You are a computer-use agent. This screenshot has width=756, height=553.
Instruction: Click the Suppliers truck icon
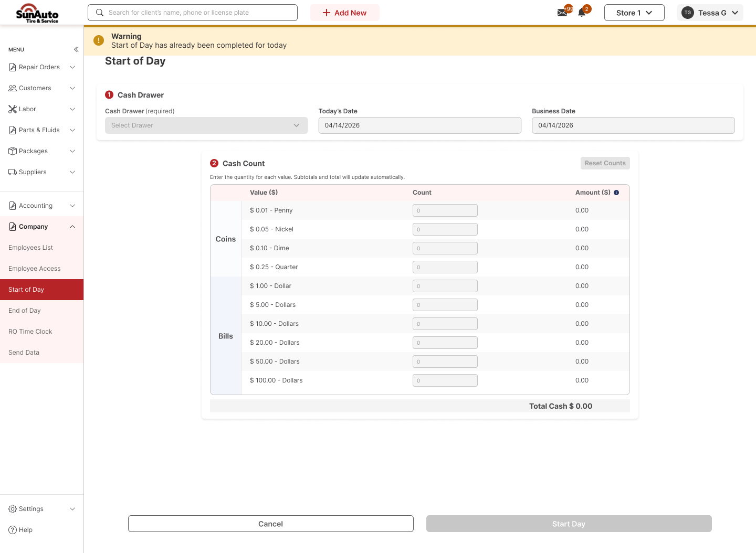13,172
